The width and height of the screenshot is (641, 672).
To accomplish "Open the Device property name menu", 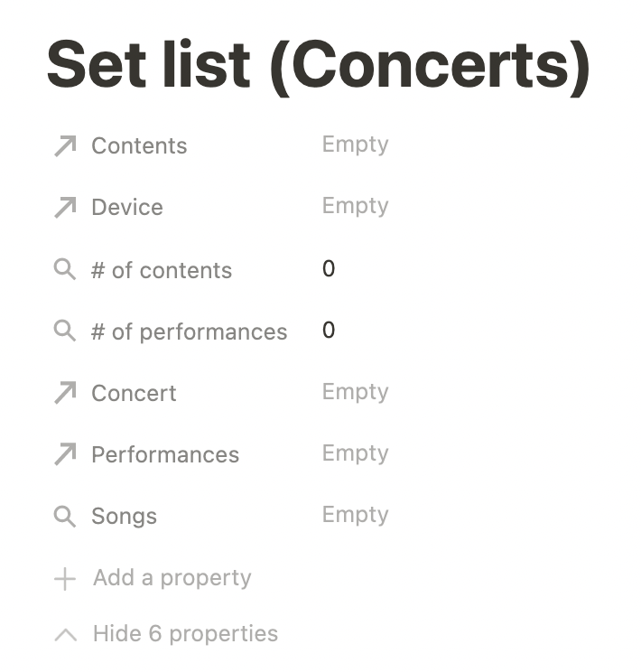I will coord(127,208).
